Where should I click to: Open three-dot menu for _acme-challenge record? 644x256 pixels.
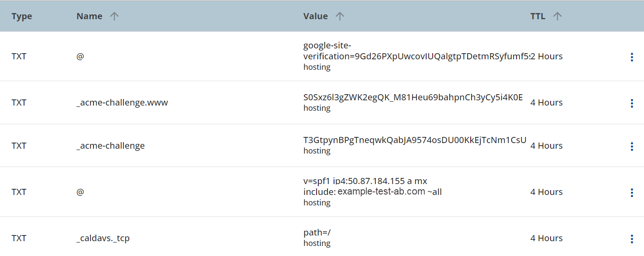[x=631, y=147]
